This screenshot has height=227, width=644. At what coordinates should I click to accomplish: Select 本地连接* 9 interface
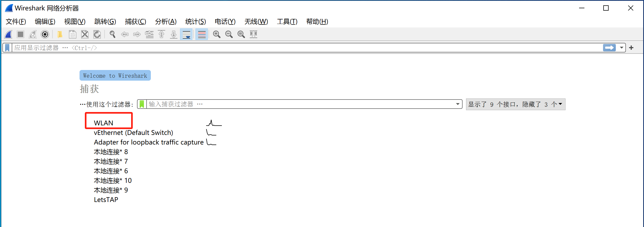[111, 190]
